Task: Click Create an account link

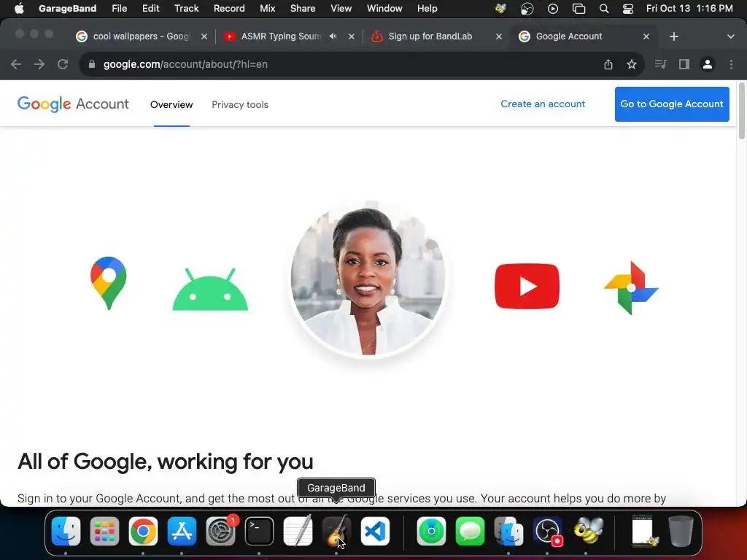Action: [x=543, y=104]
